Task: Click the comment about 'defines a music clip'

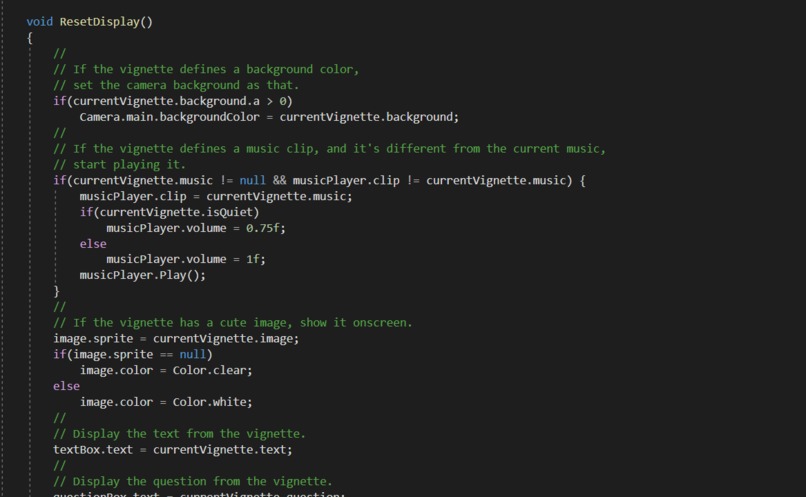Action: pyautogui.click(x=329, y=149)
